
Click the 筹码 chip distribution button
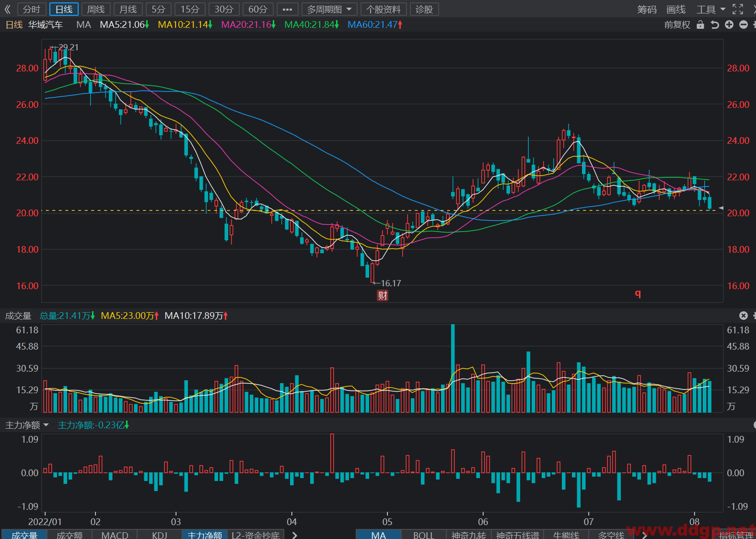(647, 9)
